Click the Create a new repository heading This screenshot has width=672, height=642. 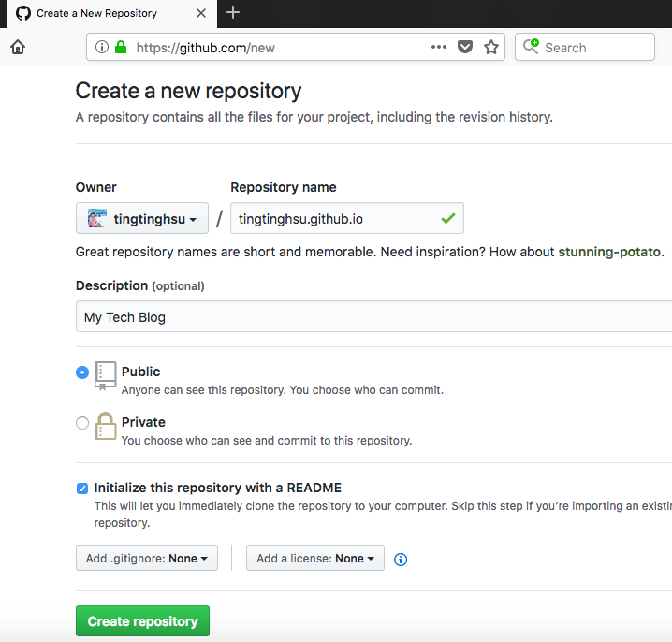(x=188, y=91)
